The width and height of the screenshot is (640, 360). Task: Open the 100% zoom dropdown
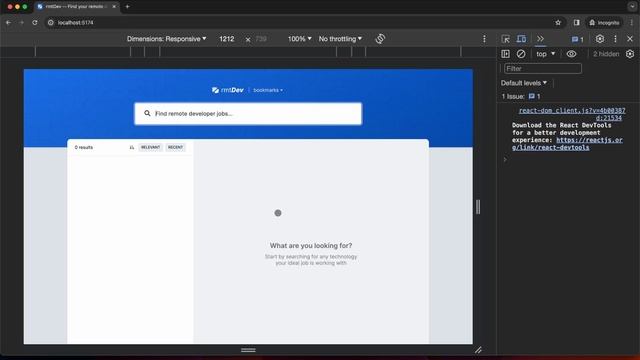[299, 39]
